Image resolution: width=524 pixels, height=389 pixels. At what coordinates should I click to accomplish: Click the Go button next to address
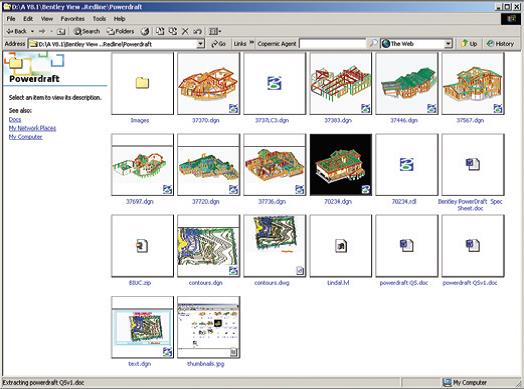(219, 44)
